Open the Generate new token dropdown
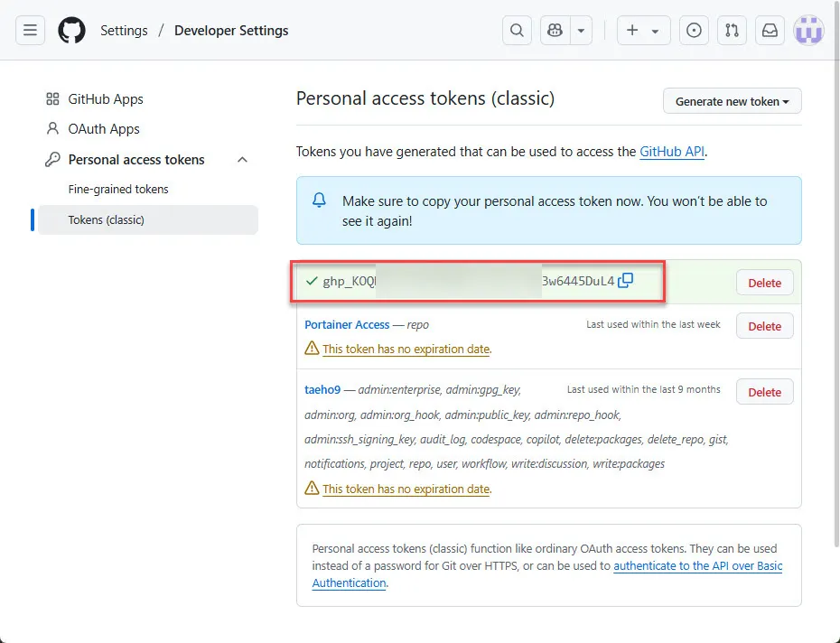 point(732,100)
